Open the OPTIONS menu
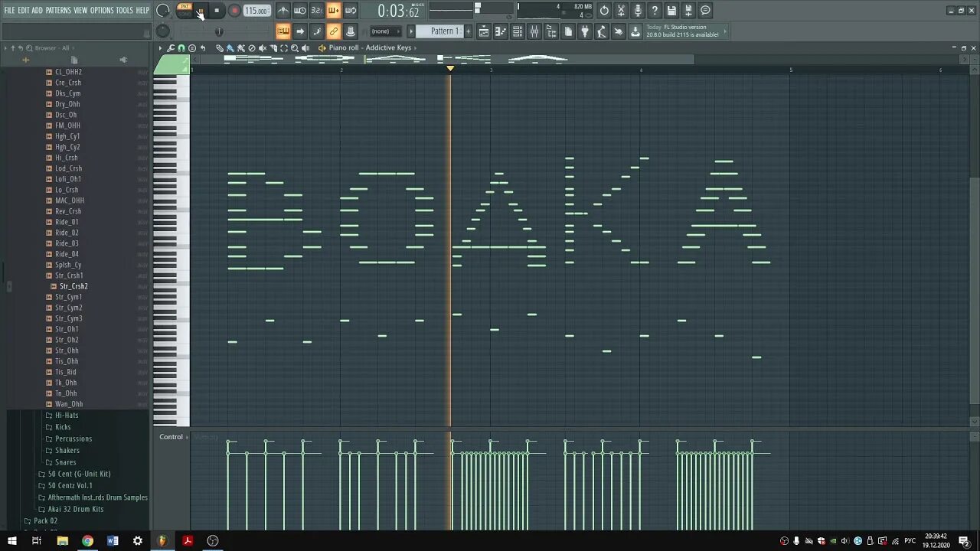The width and height of the screenshot is (980, 551). click(102, 10)
